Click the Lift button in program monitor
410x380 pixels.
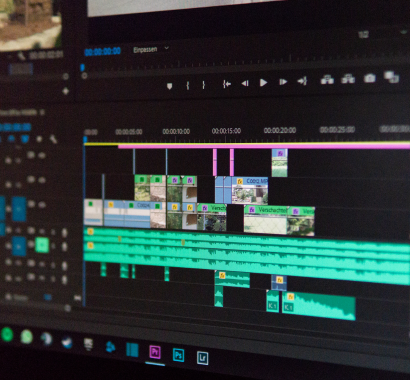(x=327, y=80)
